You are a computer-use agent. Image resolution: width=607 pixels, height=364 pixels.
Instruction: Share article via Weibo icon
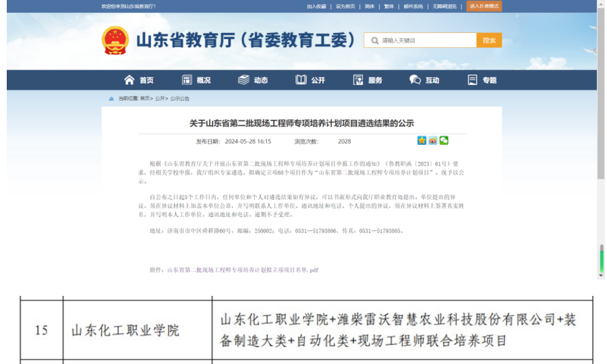pyautogui.click(x=432, y=141)
